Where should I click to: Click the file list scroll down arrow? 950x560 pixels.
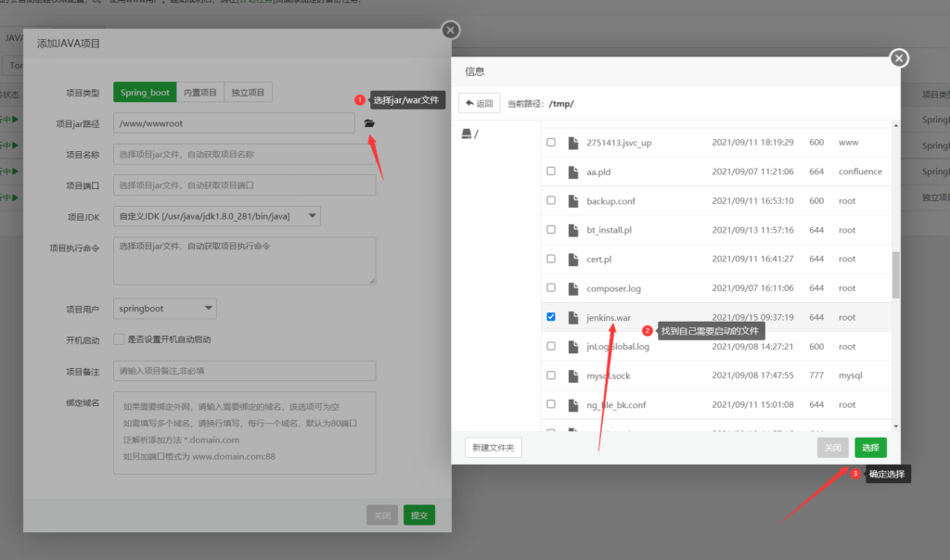895,426
